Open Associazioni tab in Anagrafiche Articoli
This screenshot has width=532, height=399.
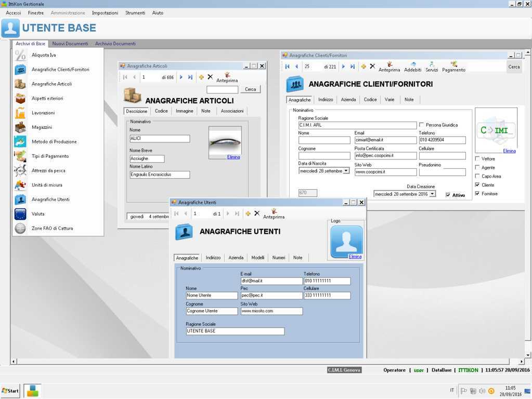pyautogui.click(x=232, y=111)
